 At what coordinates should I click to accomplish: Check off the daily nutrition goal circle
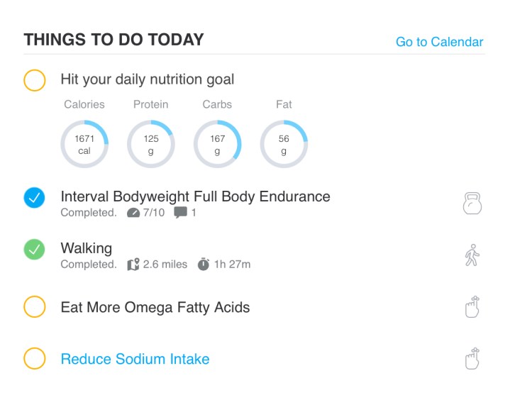(34, 80)
